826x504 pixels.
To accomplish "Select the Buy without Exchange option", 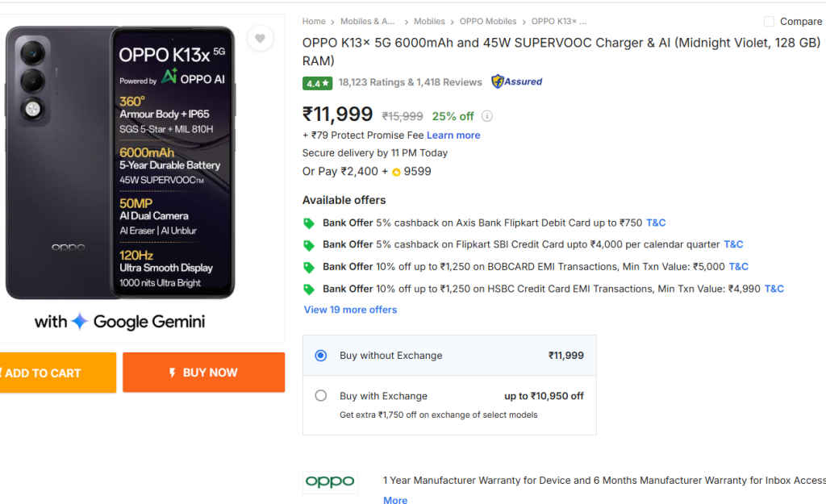I will (321, 356).
